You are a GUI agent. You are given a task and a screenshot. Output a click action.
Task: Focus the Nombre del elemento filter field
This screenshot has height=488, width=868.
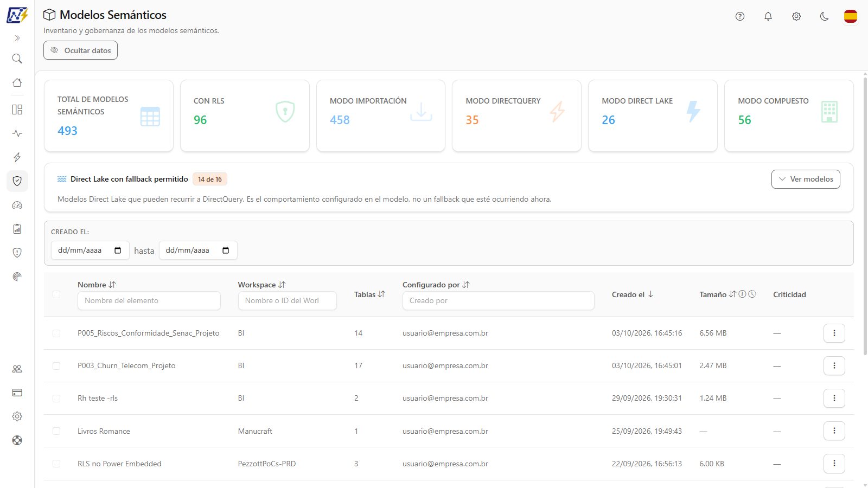(149, 300)
